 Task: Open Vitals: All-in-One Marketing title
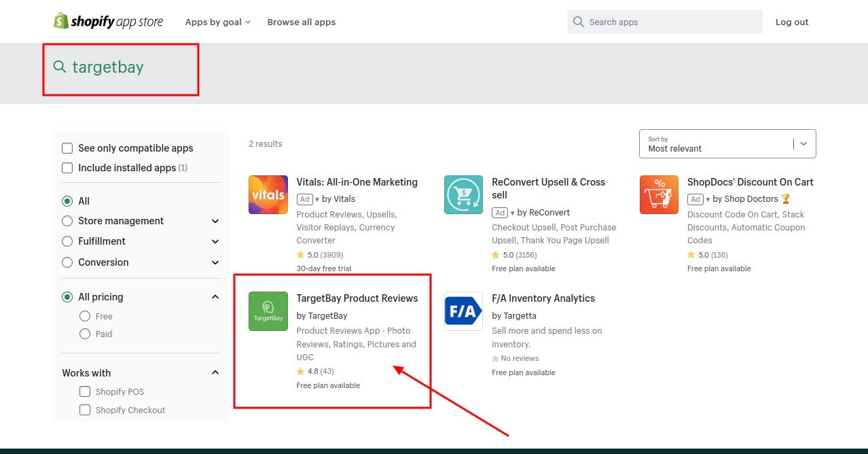point(357,182)
